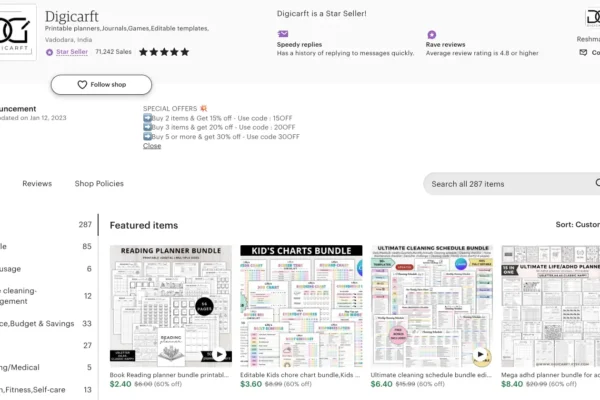Click the Star Seller badge icon

pos(49,52)
